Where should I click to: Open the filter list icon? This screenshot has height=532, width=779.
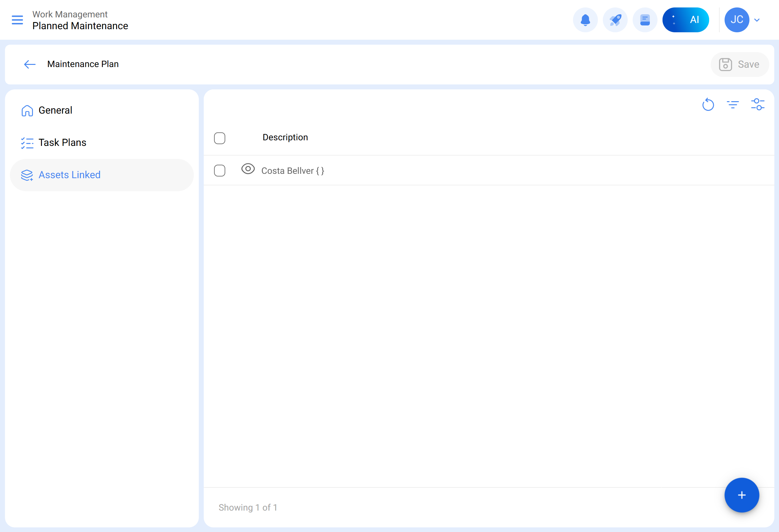point(733,105)
